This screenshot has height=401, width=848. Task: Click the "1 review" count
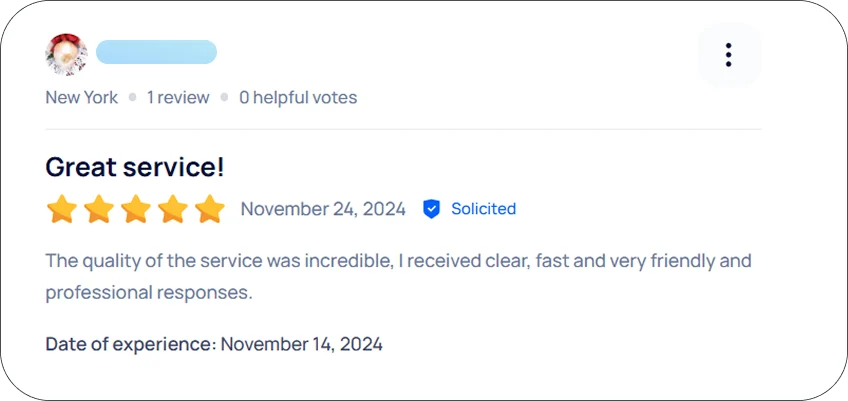coord(178,97)
